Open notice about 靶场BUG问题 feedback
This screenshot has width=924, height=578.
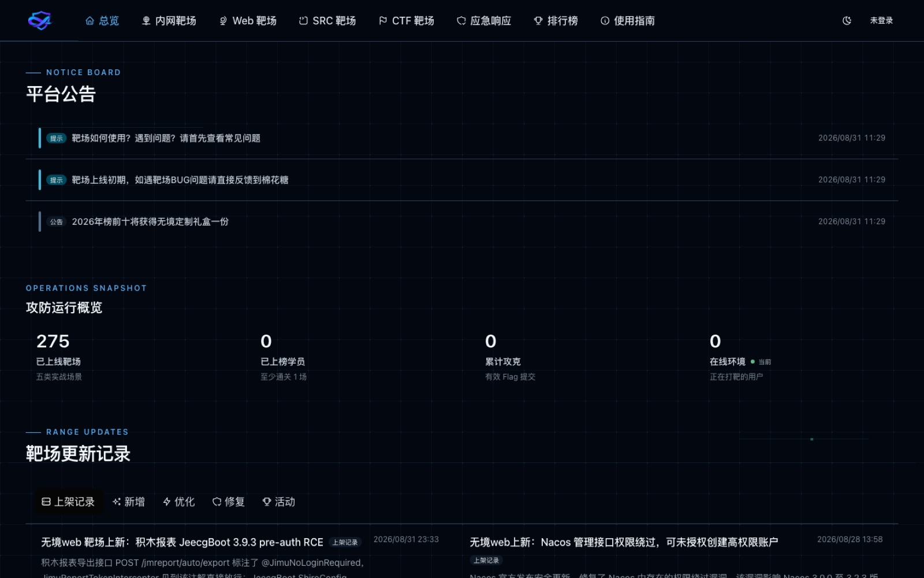[461, 180]
